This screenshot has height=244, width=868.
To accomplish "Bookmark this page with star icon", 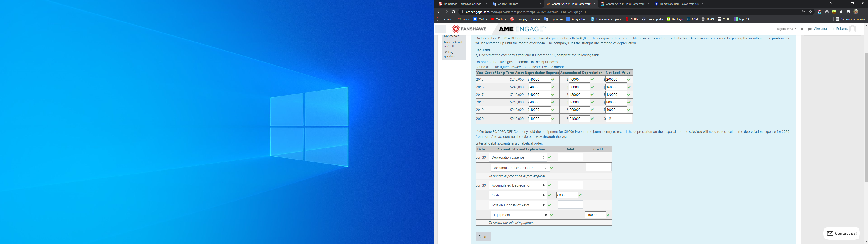I will click(810, 12).
